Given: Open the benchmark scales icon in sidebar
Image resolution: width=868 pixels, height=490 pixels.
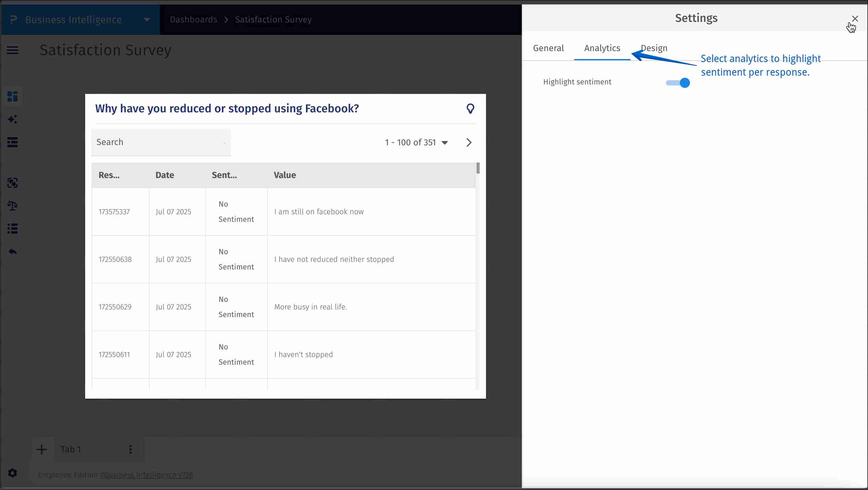Looking at the screenshot, I should tap(13, 206).
